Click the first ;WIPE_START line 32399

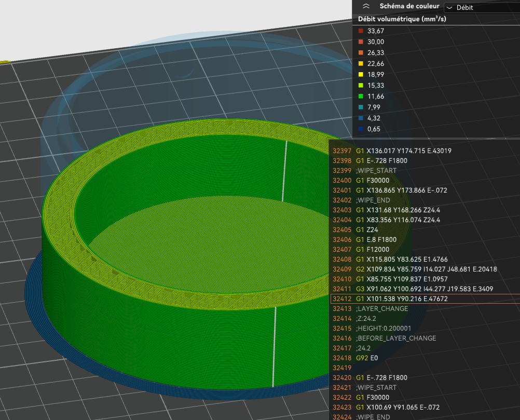[376, 170]
